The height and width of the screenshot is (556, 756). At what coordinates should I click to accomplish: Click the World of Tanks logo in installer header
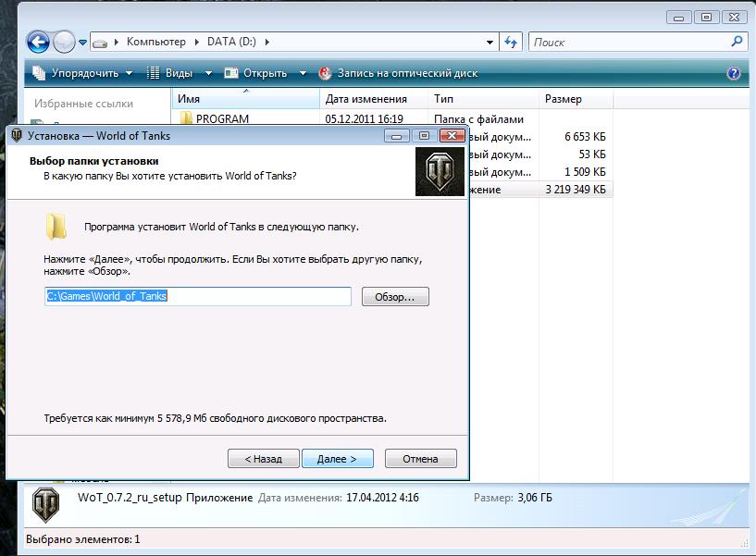click(x=440, y=172)
